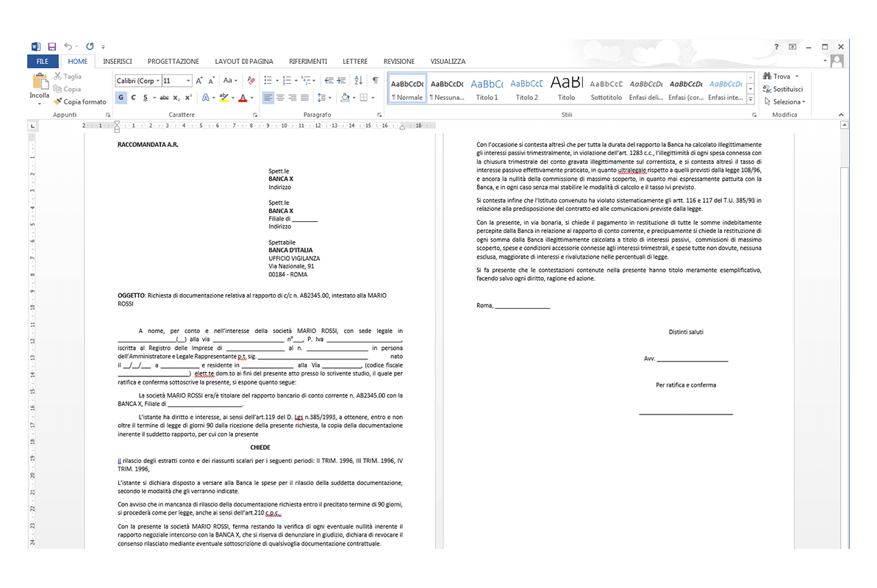
Task: Click the increase indent icon
Action: point(341,81)
